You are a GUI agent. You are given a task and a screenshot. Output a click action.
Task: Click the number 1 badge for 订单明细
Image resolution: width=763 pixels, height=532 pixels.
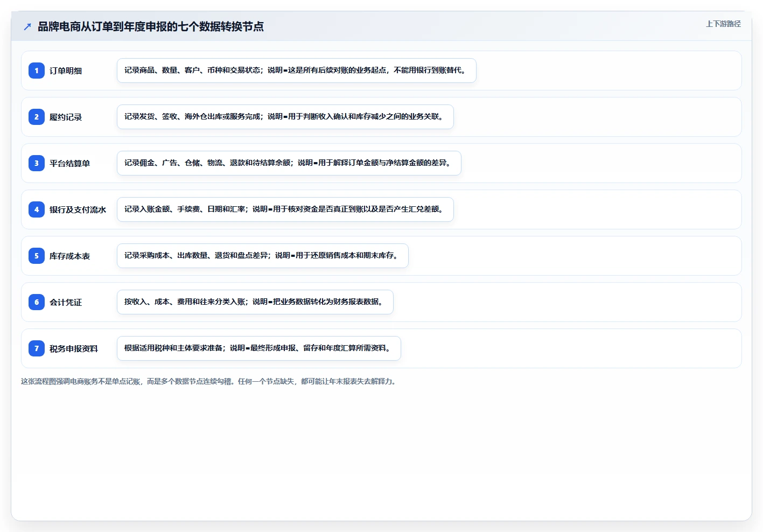[37, 71]
